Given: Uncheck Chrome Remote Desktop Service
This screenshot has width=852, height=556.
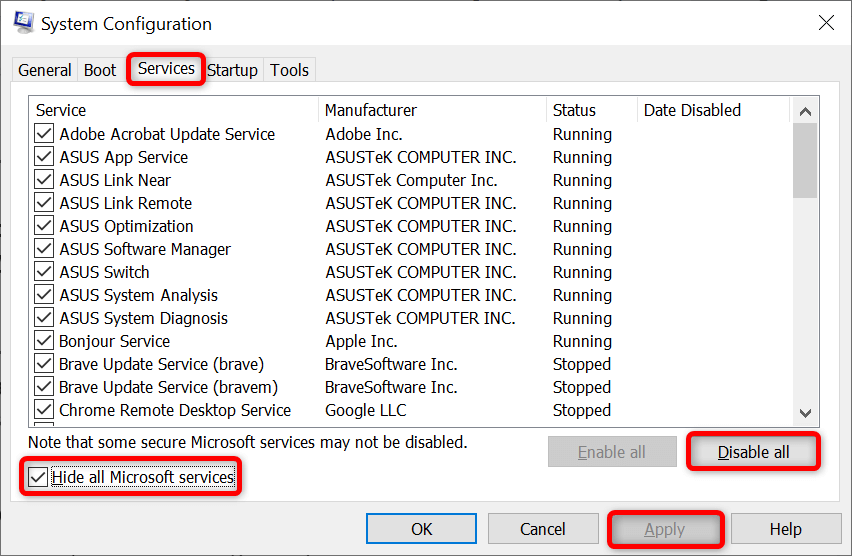Looking at the screenshot, I should [44, 410].
